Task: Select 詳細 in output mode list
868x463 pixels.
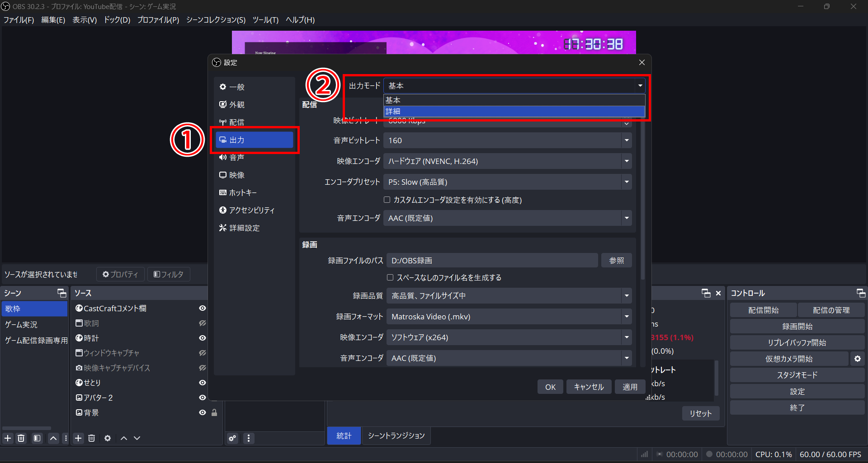Action: tap(514, 111)
